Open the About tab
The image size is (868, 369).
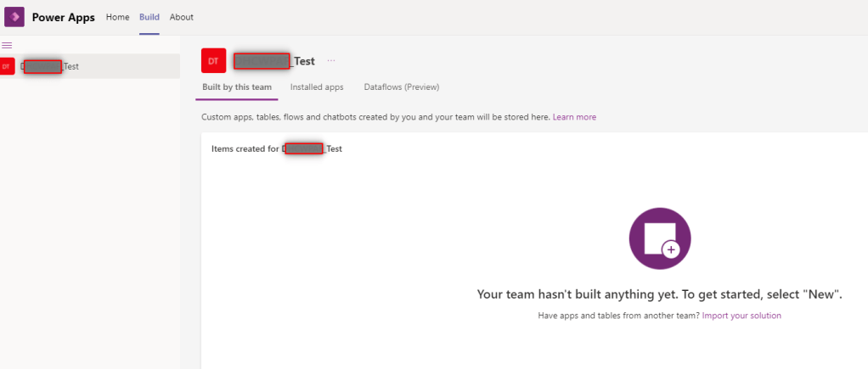coord(181,17)
